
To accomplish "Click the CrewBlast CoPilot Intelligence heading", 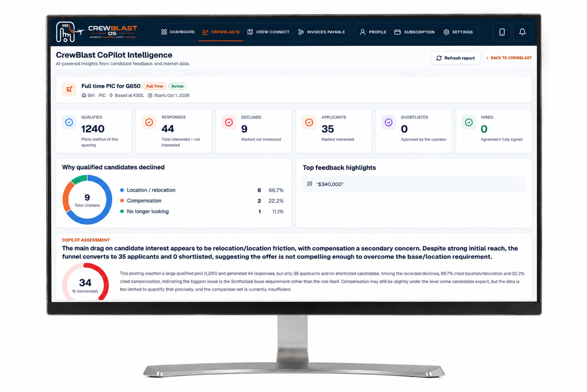I will point(114,55).
